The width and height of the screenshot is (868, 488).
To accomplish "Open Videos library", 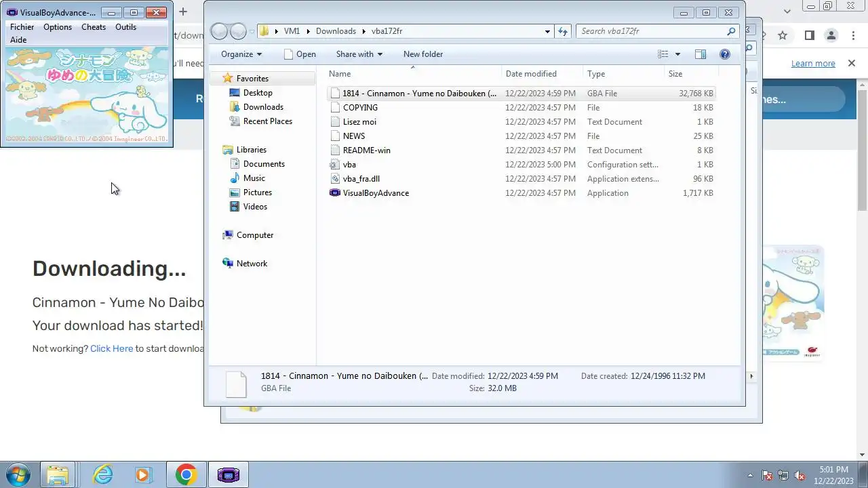I will point(255,207).
